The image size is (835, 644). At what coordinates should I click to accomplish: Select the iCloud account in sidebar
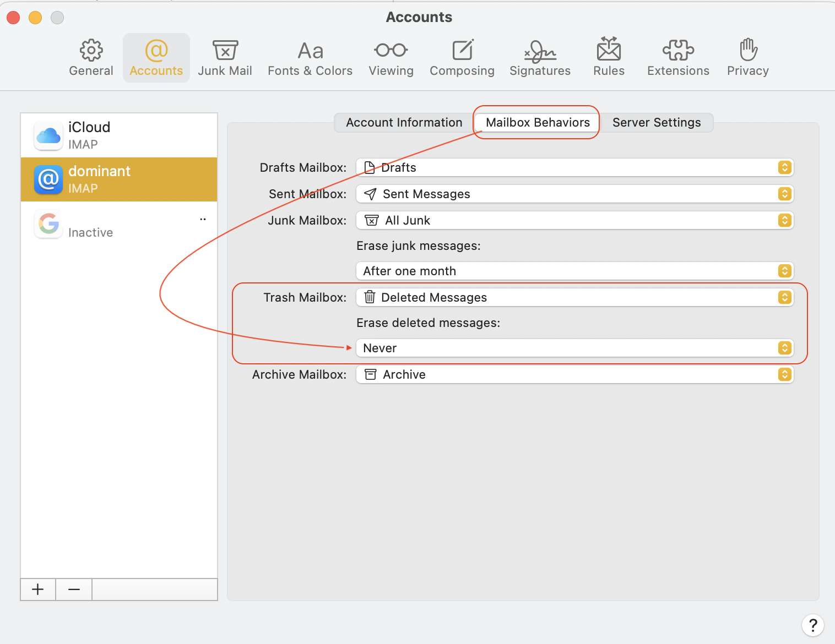119,135
